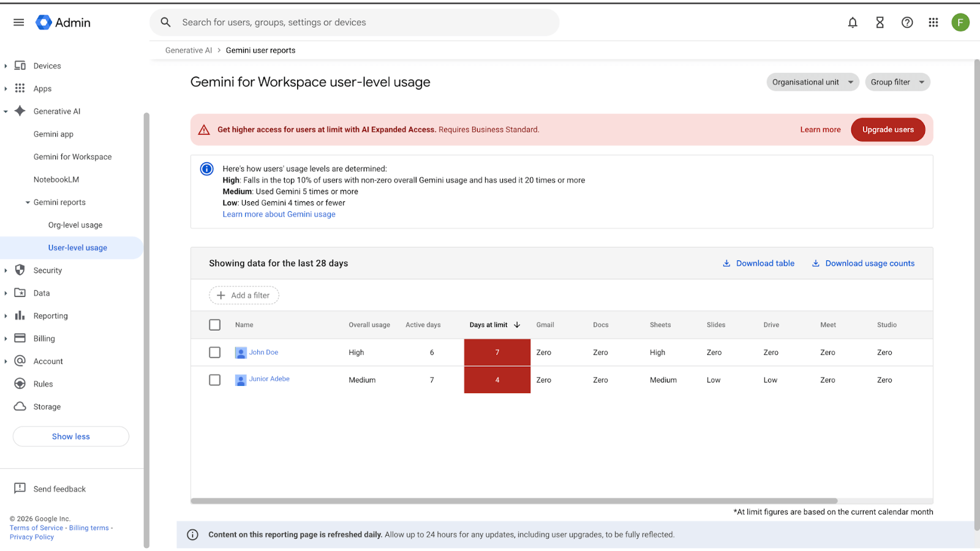Click the Upgrade users button

888,130
